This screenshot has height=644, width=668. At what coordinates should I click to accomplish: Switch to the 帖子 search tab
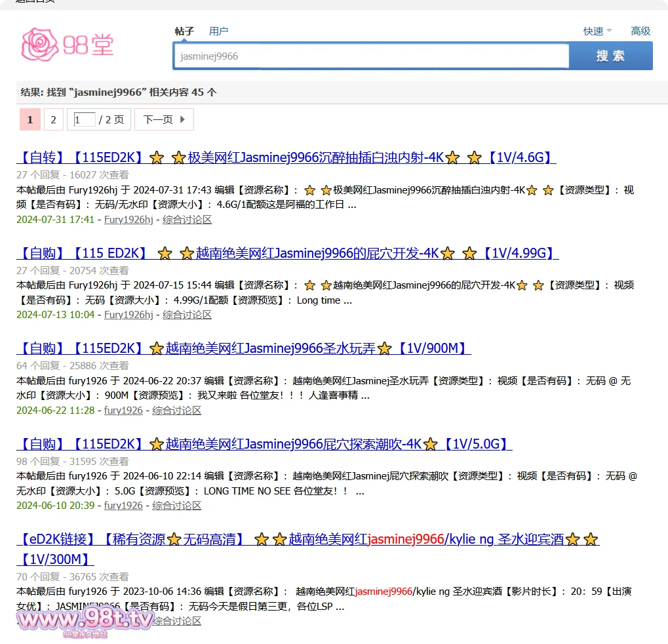coord(184,31)
